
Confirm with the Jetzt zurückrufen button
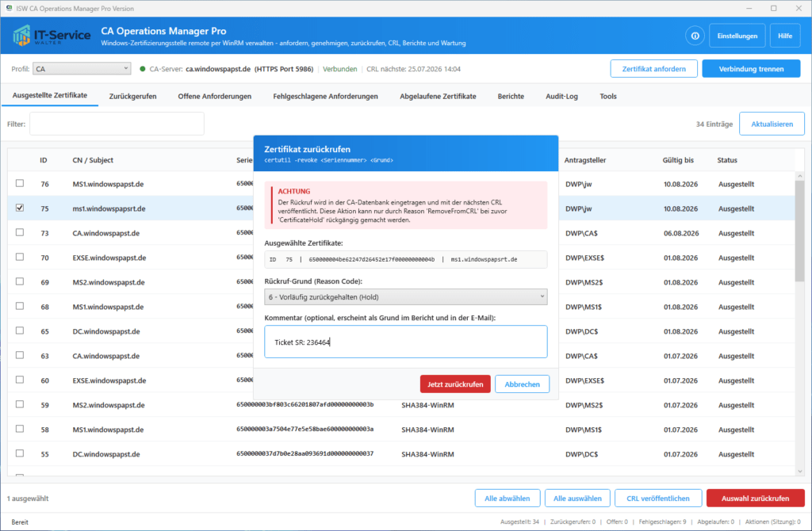pos(455,384)
